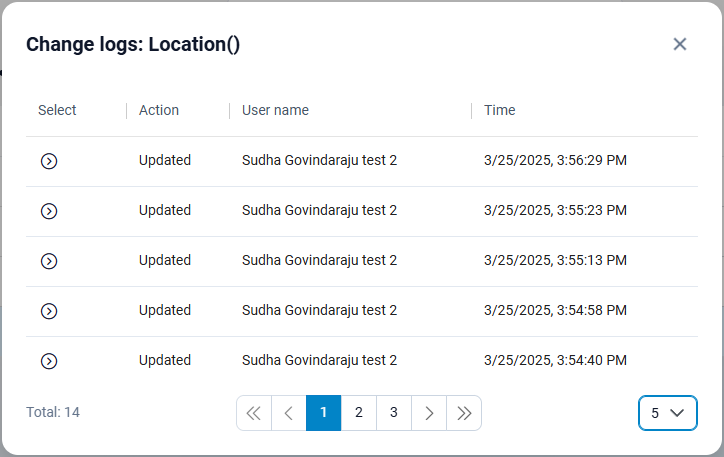
Task: Switch to page 3 of logs
Action: point(394,413)
